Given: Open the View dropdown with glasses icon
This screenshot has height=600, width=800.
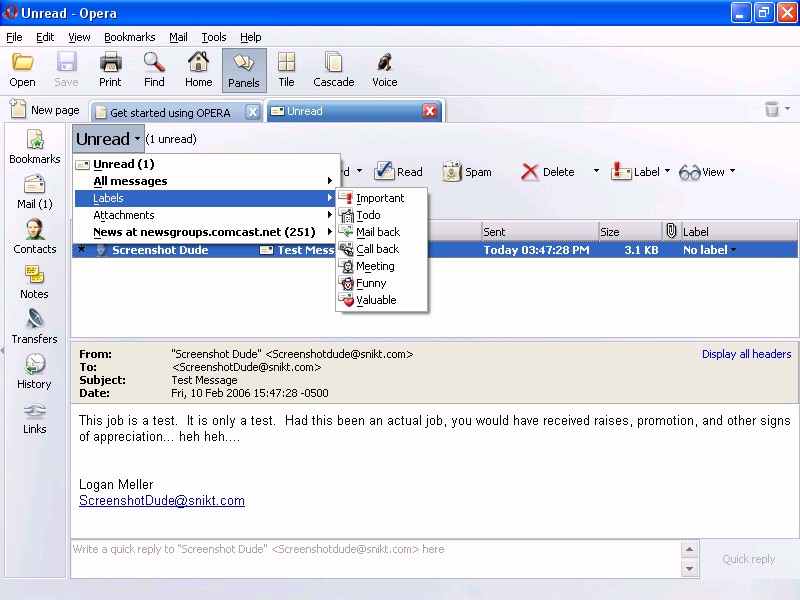Looking at the screenshot, I should coord(707,172).
